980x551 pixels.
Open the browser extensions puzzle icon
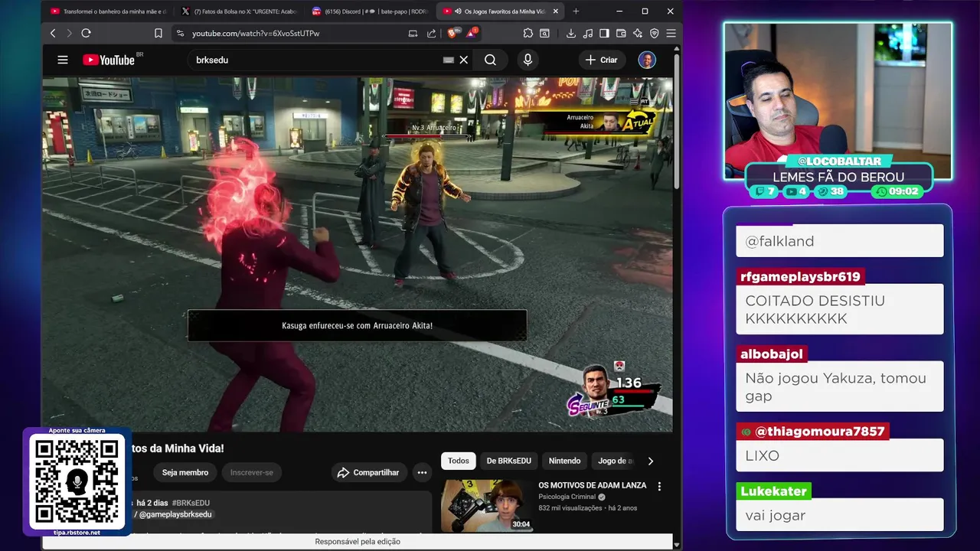528,33
